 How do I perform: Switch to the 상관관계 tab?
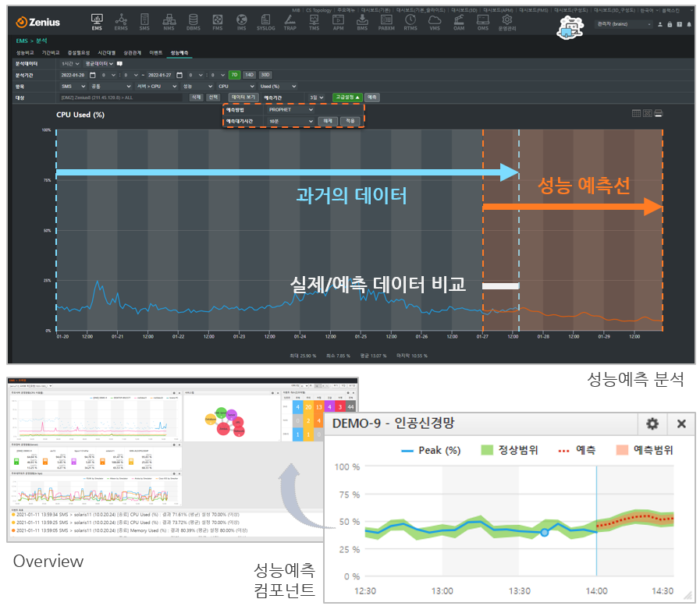(x=132, y=52)
